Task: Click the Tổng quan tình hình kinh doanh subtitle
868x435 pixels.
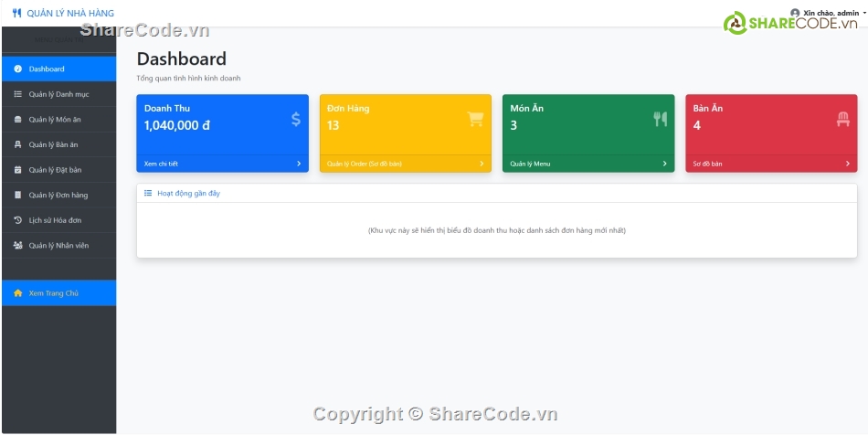Action: coord(189,79)
